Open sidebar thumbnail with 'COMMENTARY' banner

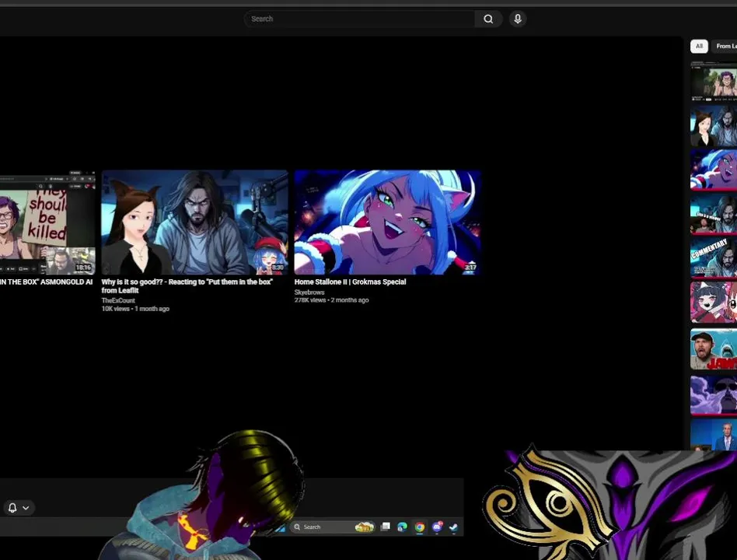coord(714,257)
